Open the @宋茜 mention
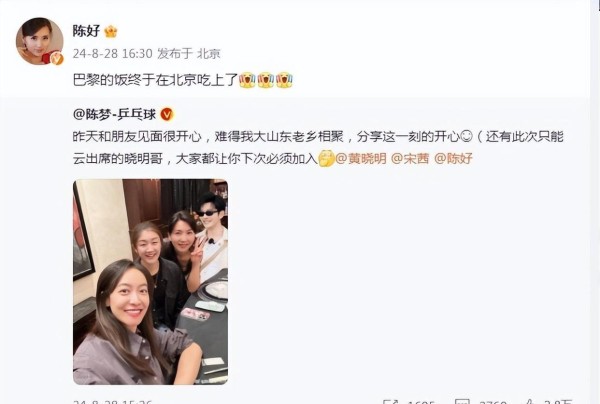 [410, 158]
